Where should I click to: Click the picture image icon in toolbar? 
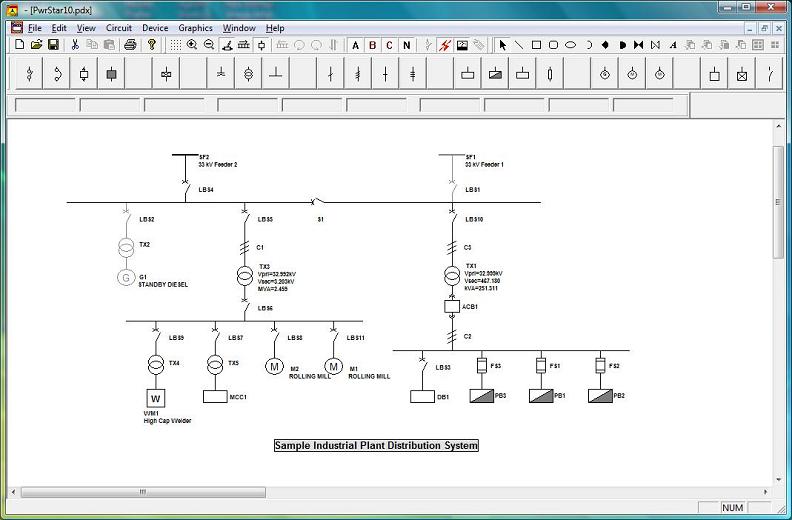[462, 45]
